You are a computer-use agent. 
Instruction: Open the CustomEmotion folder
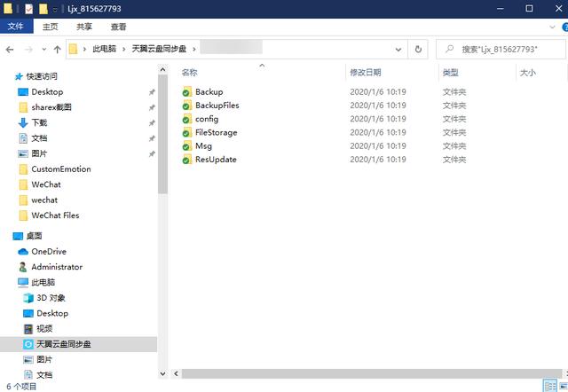point(61,169)
